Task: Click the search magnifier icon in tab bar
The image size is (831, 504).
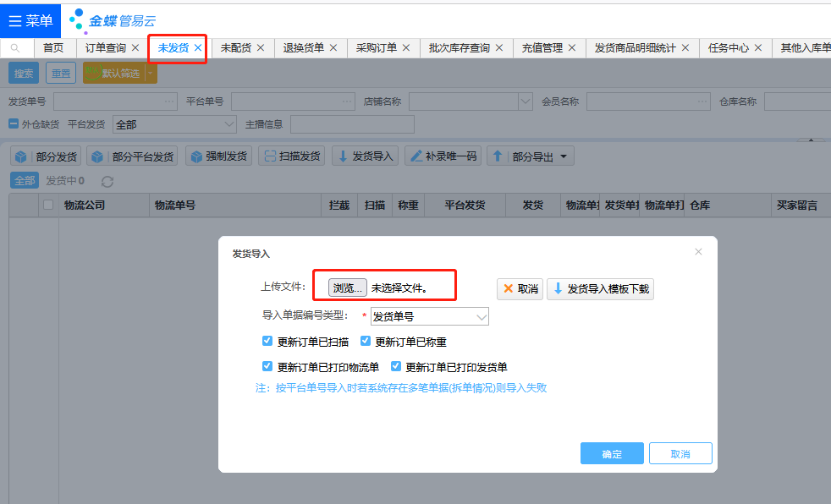Action: [15, 48]
